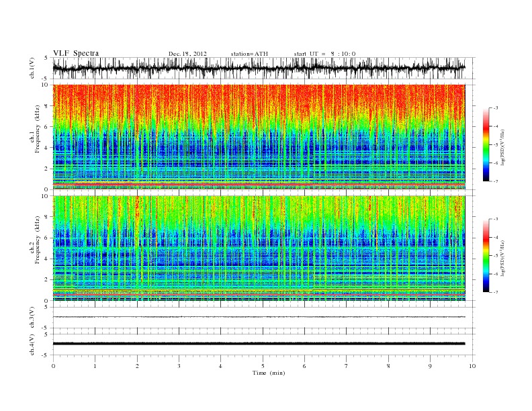Select the "start UT = 8:10:0" text
This screenshot has width=532, height=411.
[x=324, y=54]
